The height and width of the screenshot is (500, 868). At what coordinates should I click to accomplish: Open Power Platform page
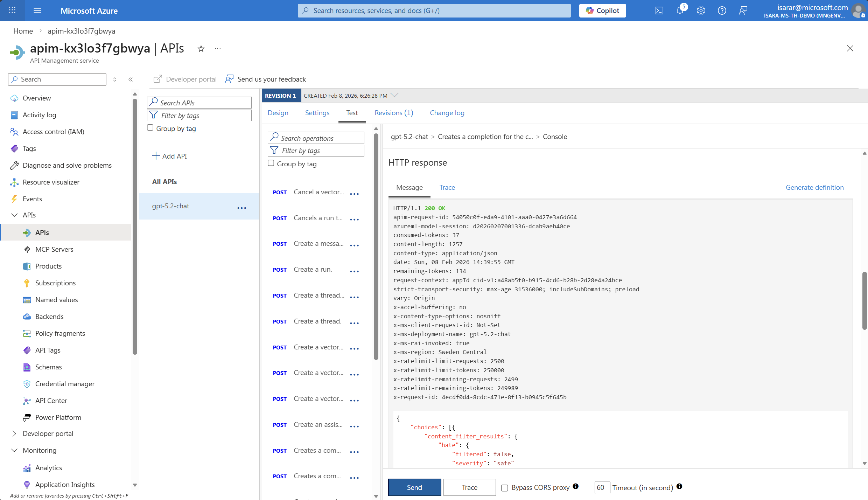[58, 417]
